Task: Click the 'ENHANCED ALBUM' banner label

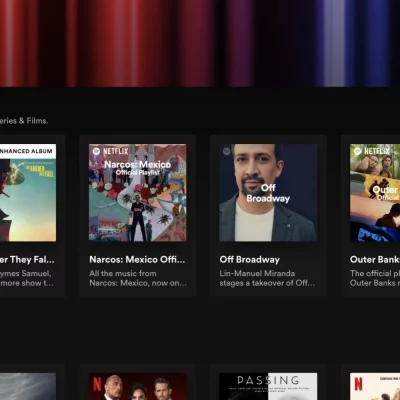Action: (27, 151)
